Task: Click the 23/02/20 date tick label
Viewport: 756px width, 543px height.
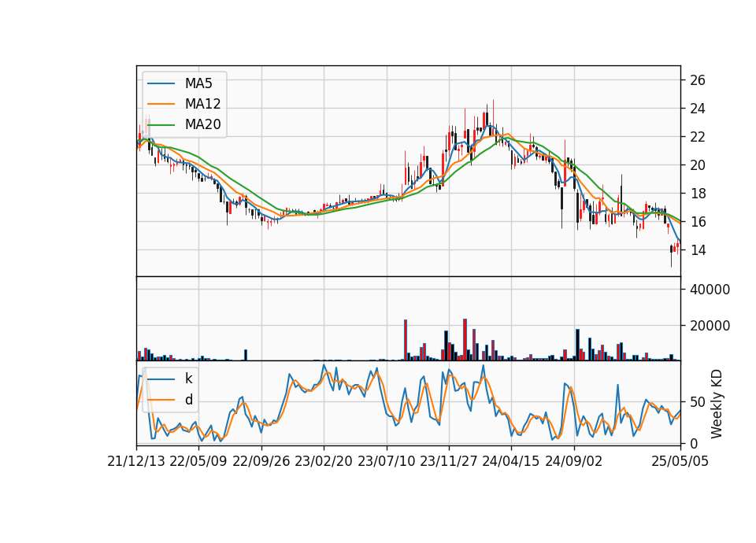Action: [324, 461]
